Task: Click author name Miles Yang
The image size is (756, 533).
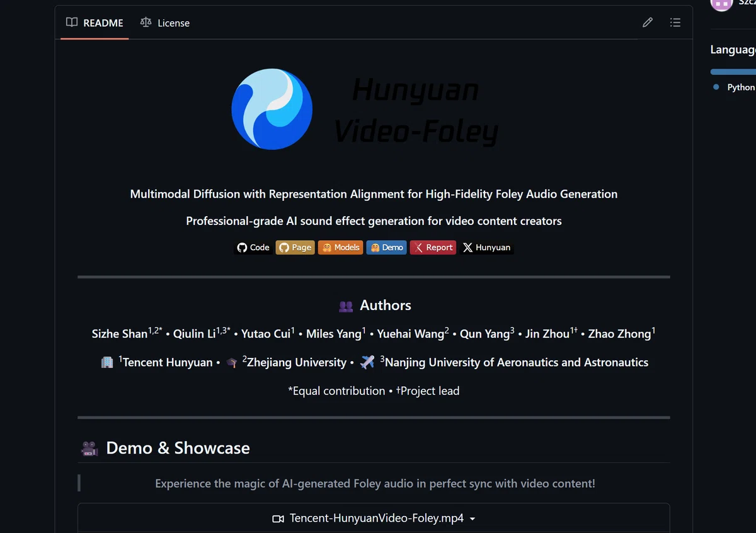Action: [334, 334]
